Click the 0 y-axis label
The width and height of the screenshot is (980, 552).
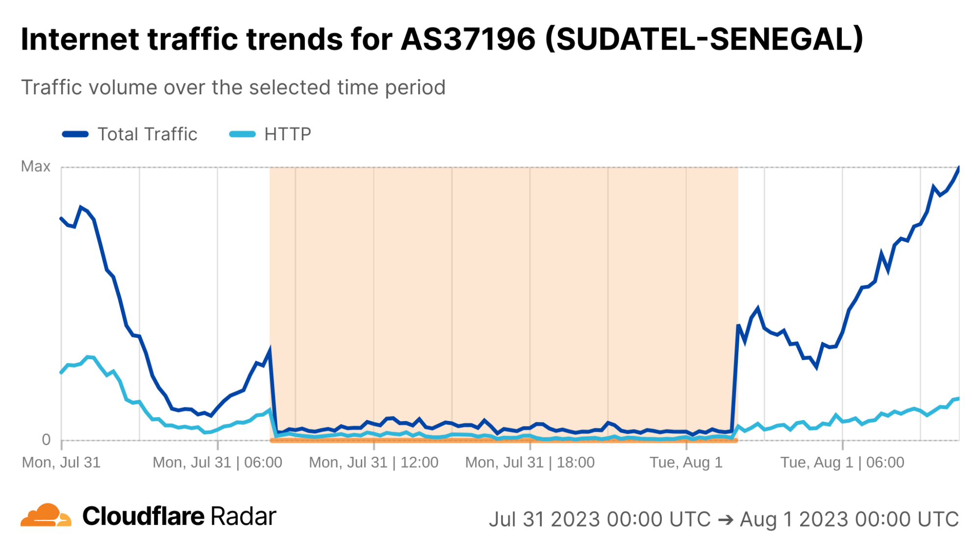[x=46, y=440]
